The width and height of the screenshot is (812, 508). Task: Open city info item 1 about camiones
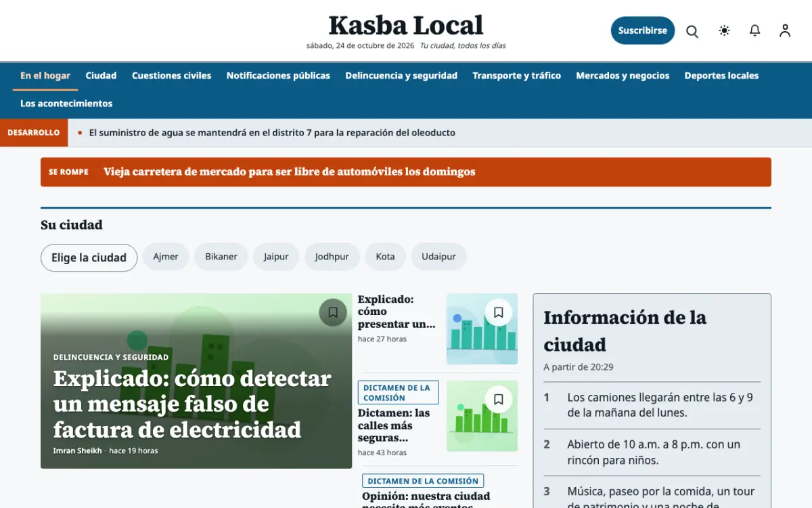click(652, 405)
